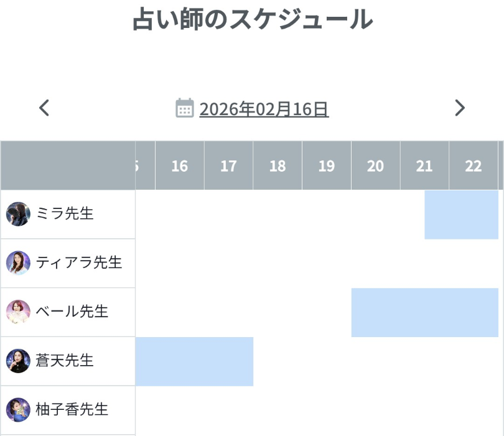Advance to the next day with the right chevron
The image size is (504, 436).
[460, 108]
